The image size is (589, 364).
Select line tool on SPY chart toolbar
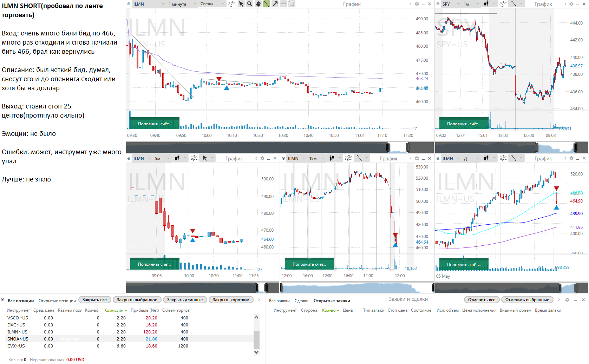(514, 4)
